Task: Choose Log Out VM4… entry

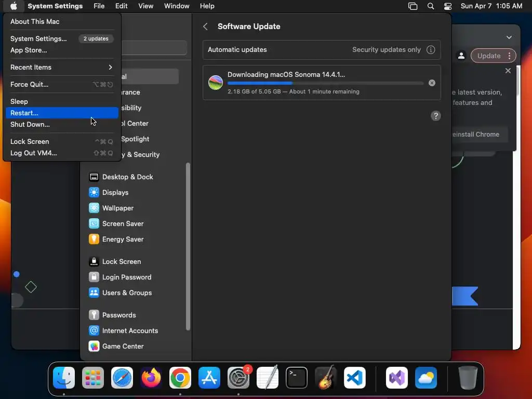Action: click(x=62, y=153)
